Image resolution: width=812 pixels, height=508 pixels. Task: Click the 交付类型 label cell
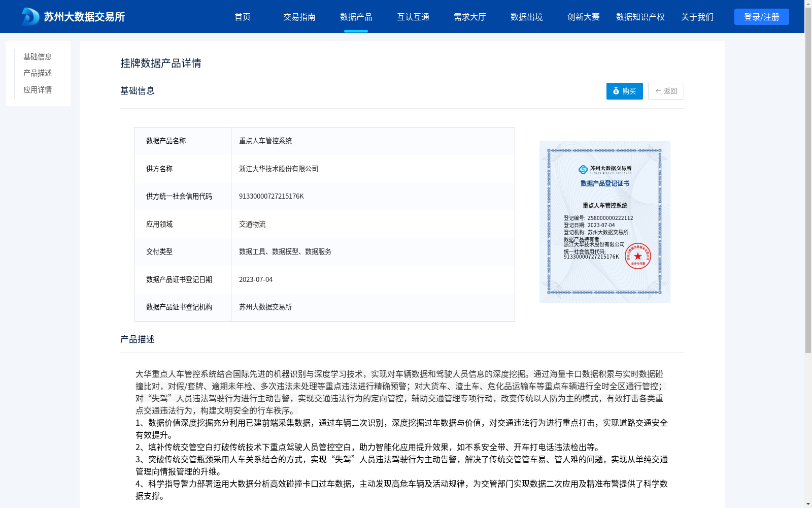tap(183, 252)
